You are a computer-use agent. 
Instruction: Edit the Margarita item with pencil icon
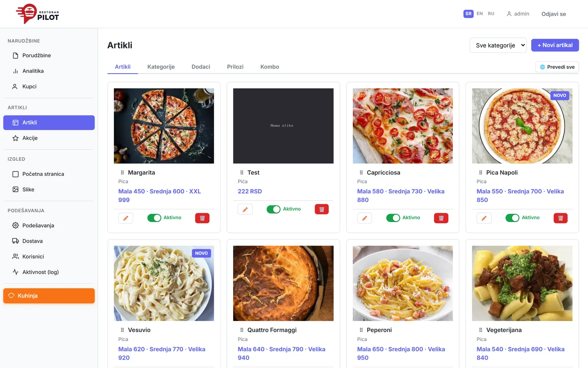126,218
